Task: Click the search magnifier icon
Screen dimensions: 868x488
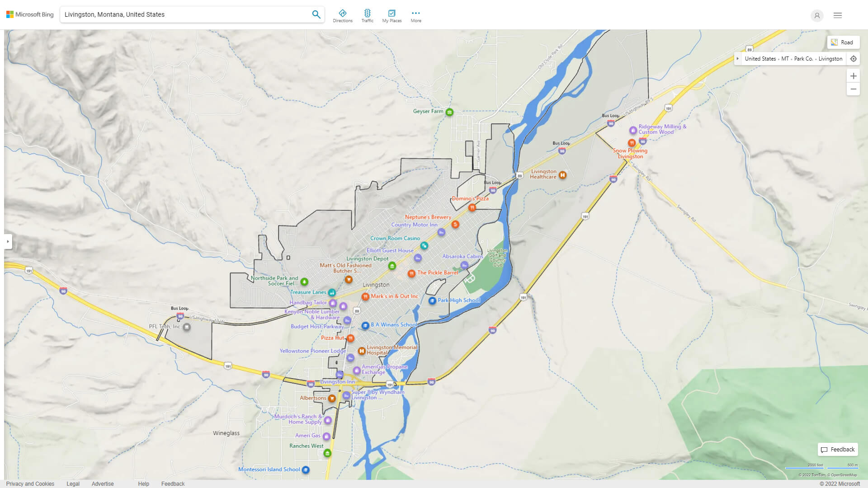Action: click(x=316, y=14)
